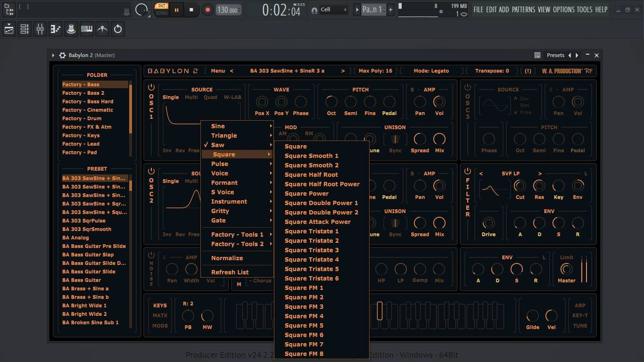Click the OSC 1 Vol knob
This screenshot has width=644, height=362.
point(439,102)
